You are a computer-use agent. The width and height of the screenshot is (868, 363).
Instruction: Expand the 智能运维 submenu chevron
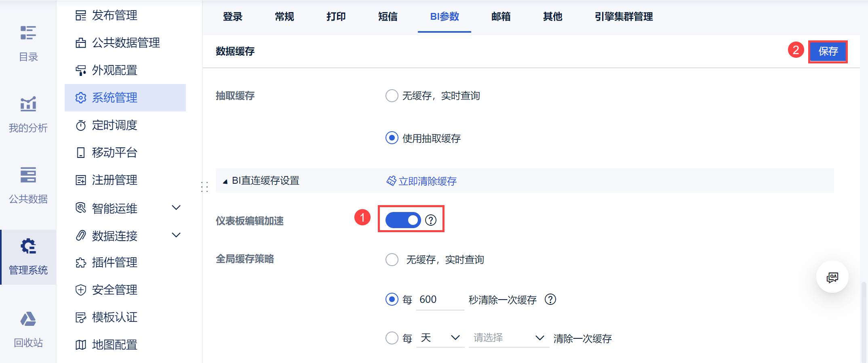[176, 208]
